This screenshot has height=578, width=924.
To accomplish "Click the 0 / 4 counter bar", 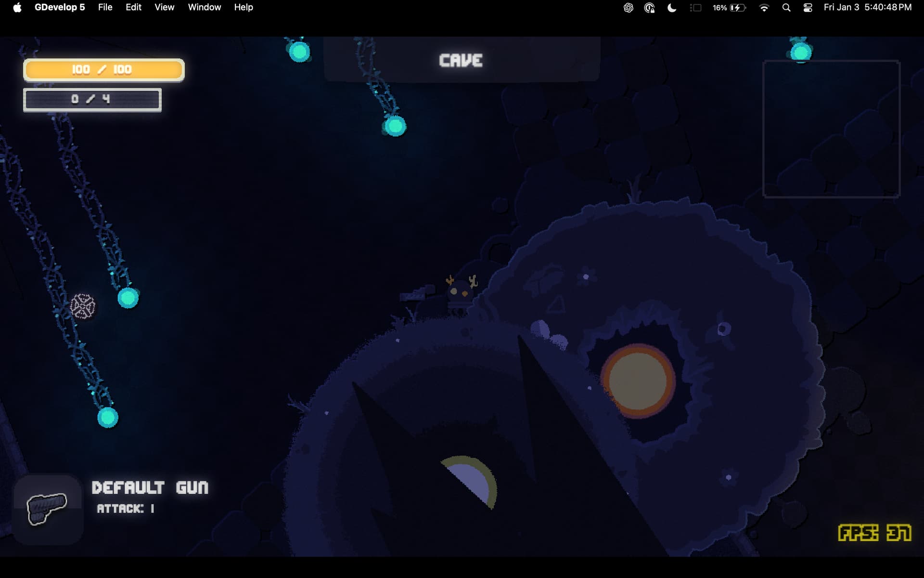I will 92,100.
